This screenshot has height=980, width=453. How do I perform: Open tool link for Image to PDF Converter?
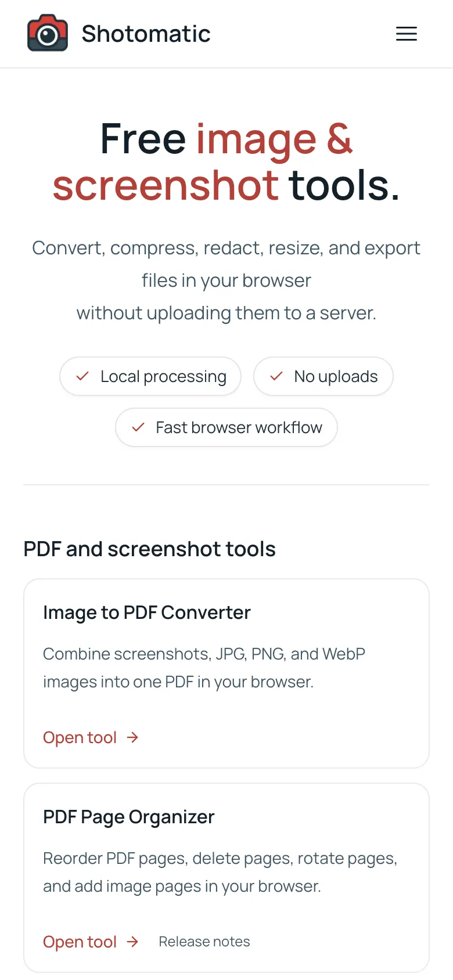[x=91, y=737]
